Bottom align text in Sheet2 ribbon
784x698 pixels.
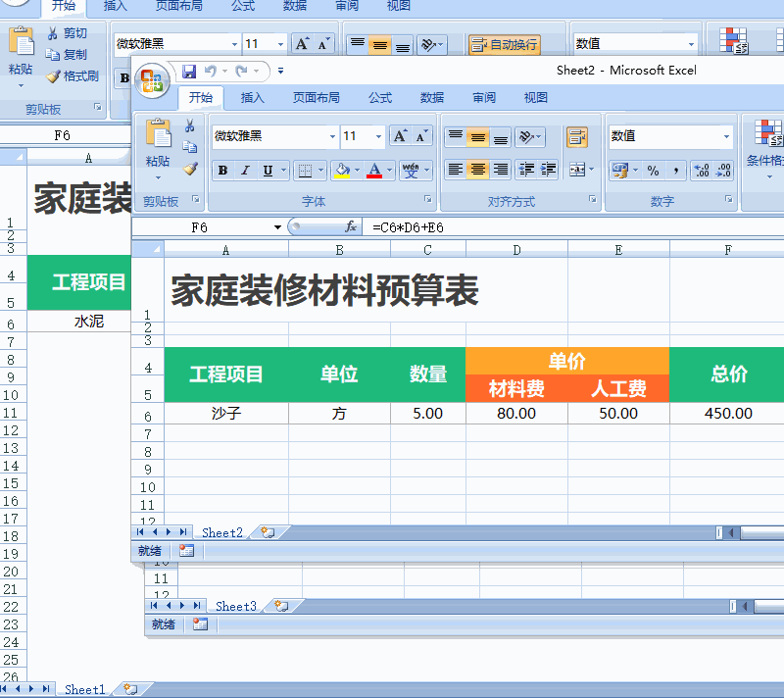click(501, 136)
